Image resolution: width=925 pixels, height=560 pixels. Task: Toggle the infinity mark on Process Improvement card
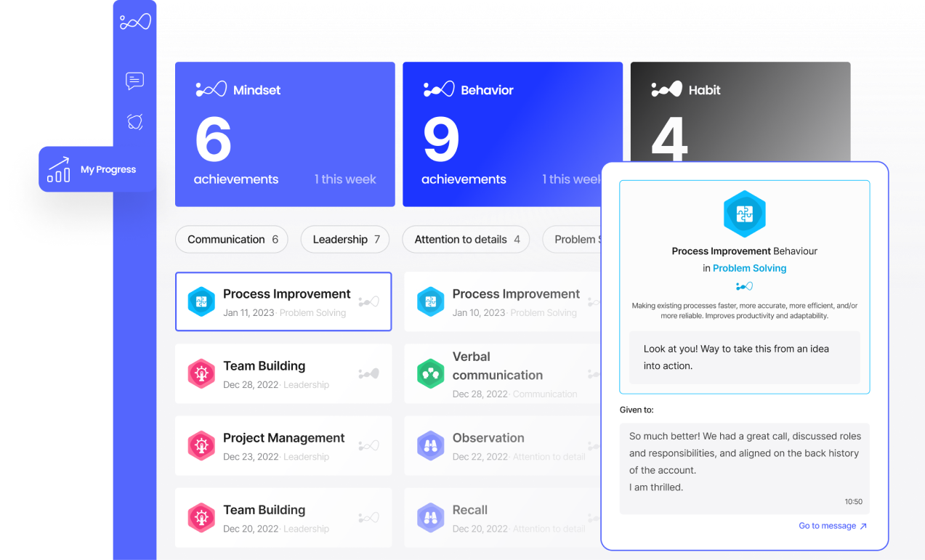[x=369, y=301]
